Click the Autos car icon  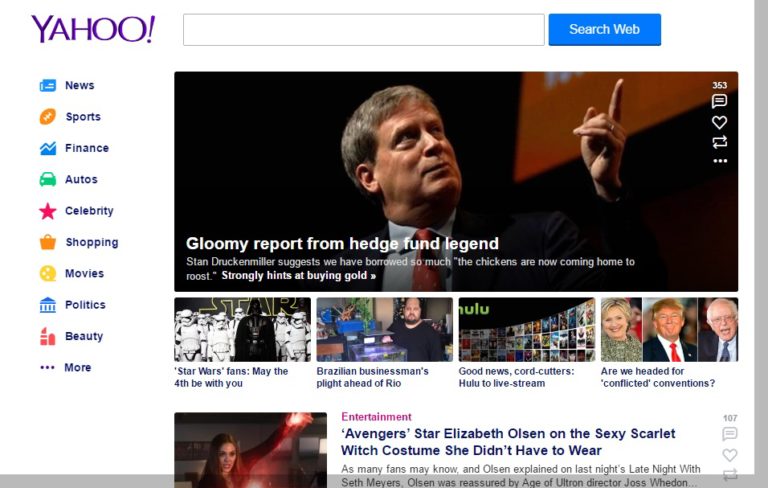(48, 179)
